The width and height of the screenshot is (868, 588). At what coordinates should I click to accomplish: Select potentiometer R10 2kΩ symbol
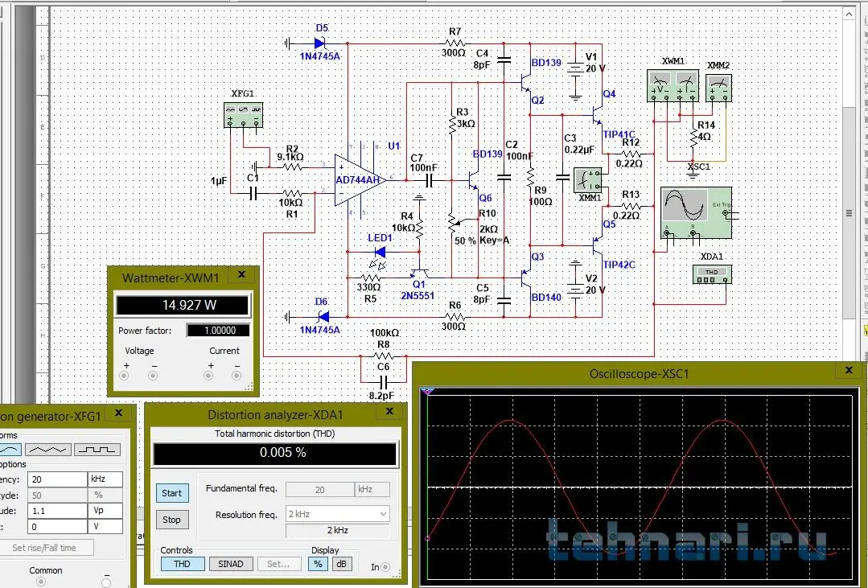[x=454, y=222]
